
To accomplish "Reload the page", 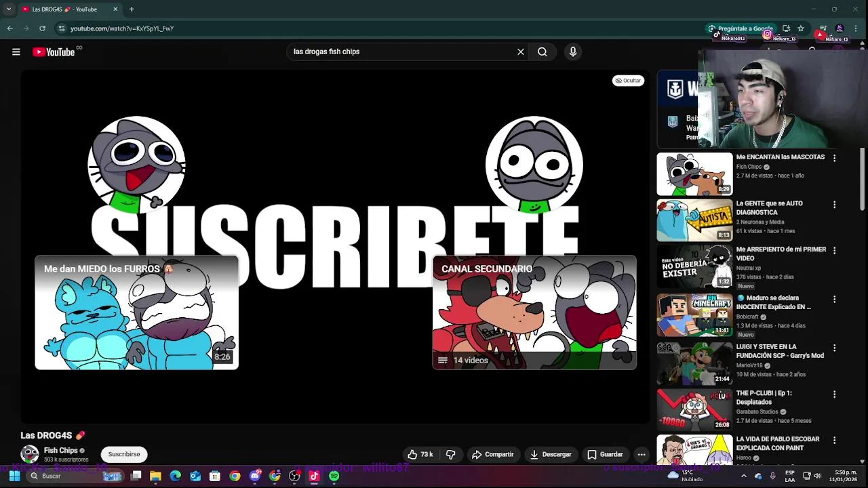I will click(42, 28).
